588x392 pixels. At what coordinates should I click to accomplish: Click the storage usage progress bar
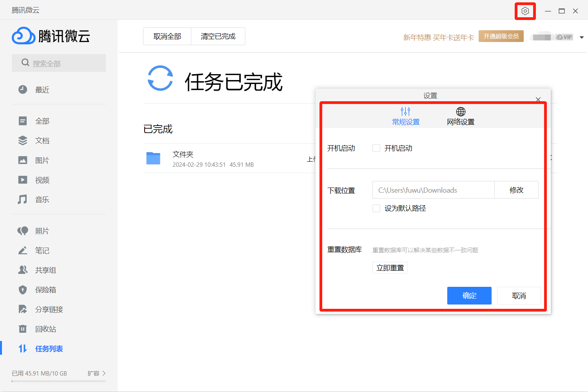59,381
